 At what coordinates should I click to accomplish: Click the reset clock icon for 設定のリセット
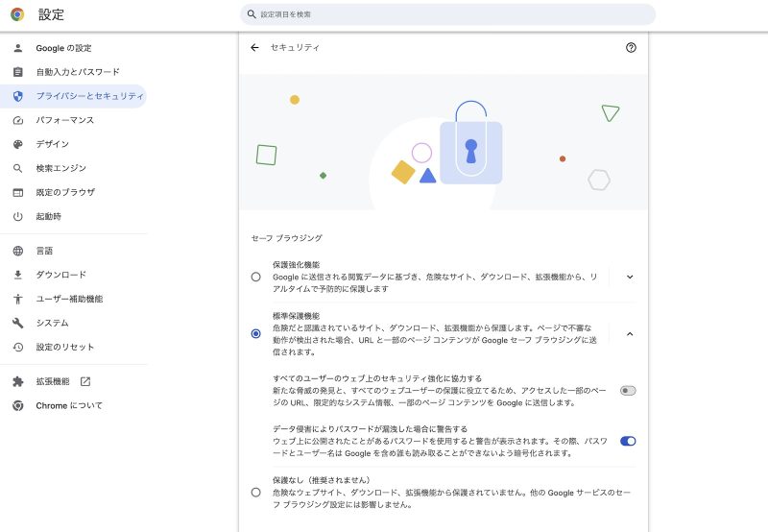18,347
